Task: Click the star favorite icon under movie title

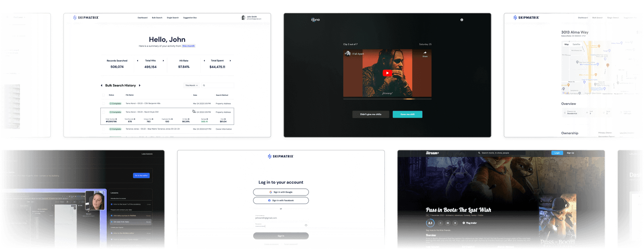Action: [455, 223]
